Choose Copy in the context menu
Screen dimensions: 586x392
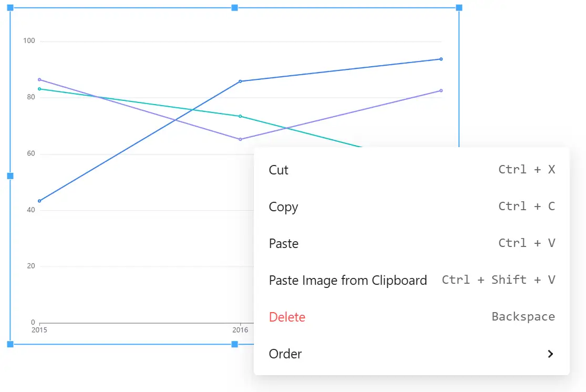[x=283, y=207]
